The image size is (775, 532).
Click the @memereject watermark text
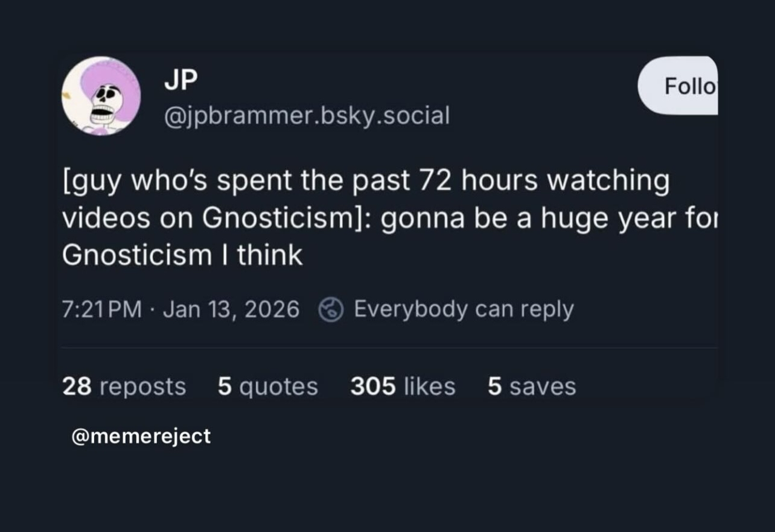(x=141, y=435)
